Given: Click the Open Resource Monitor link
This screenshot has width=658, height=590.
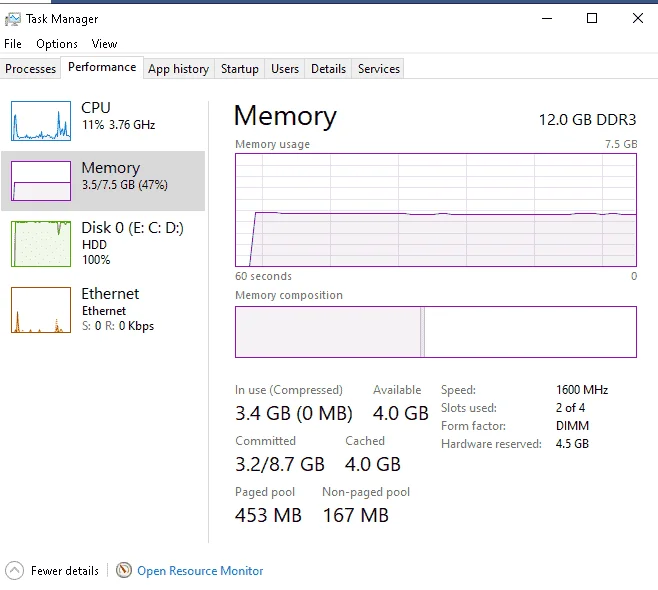Looking at the screenshot, I should 200,571.
